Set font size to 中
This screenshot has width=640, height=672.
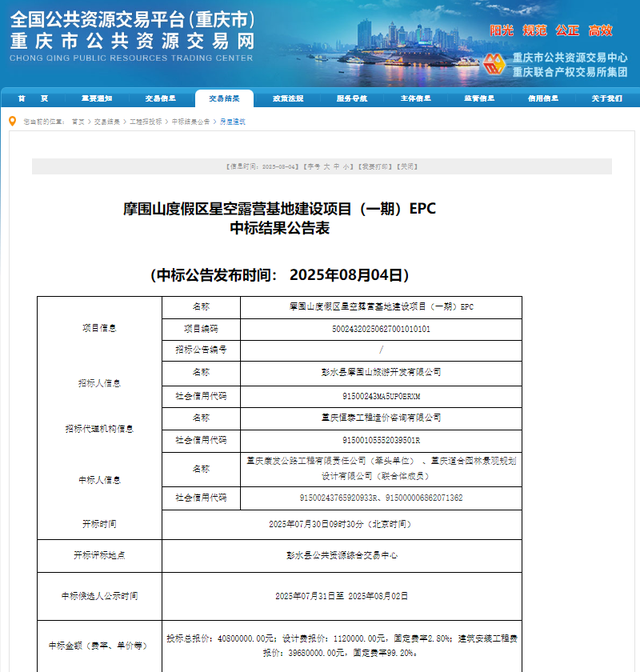[337, 166]
